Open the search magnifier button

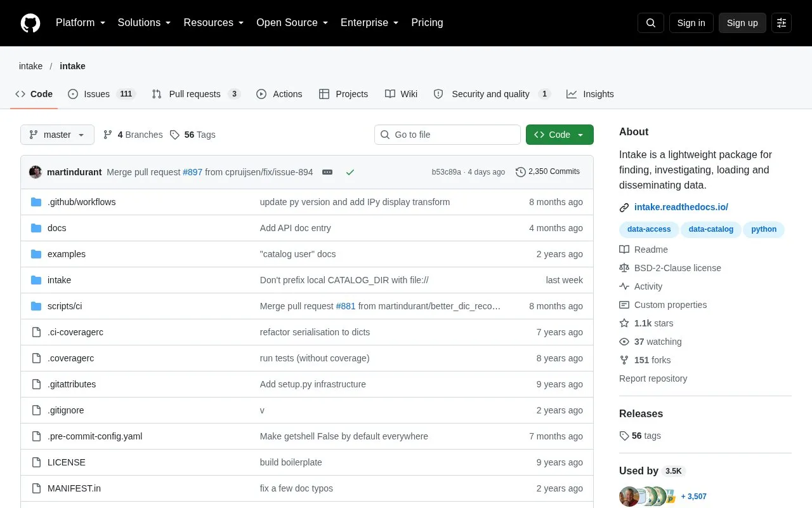[x=651, y=23]
